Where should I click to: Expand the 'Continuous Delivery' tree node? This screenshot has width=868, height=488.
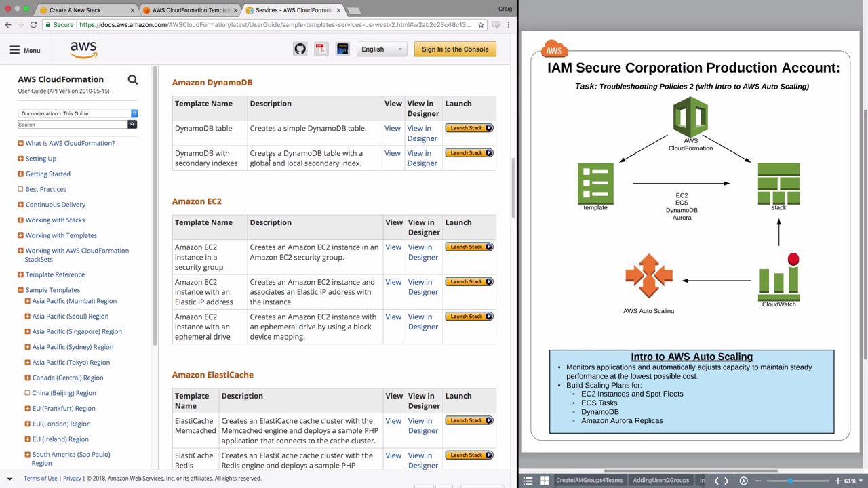click(20, 205)
